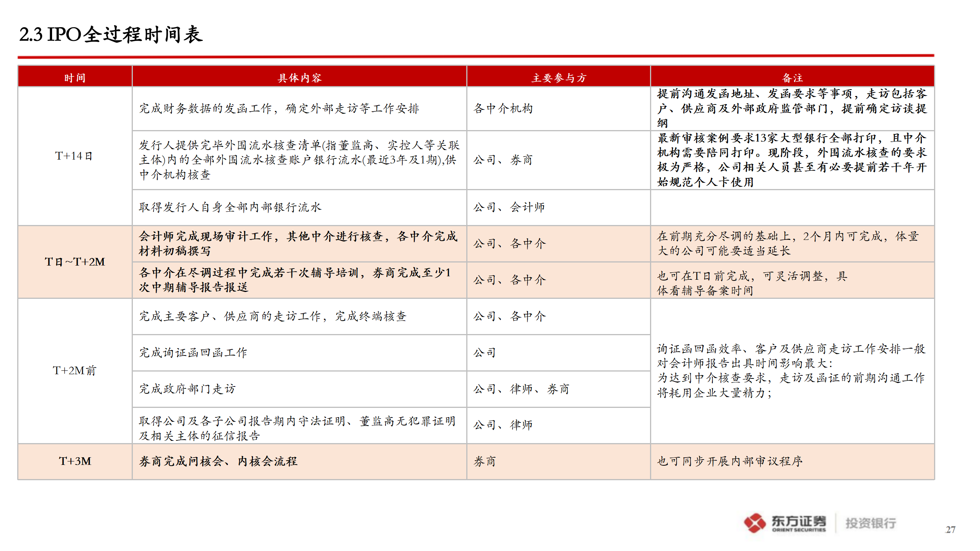Select '完成主要客户、供应商的走访工作' cell
The height and width of the screenshot is (551, 980).
(x=299, y=316)
